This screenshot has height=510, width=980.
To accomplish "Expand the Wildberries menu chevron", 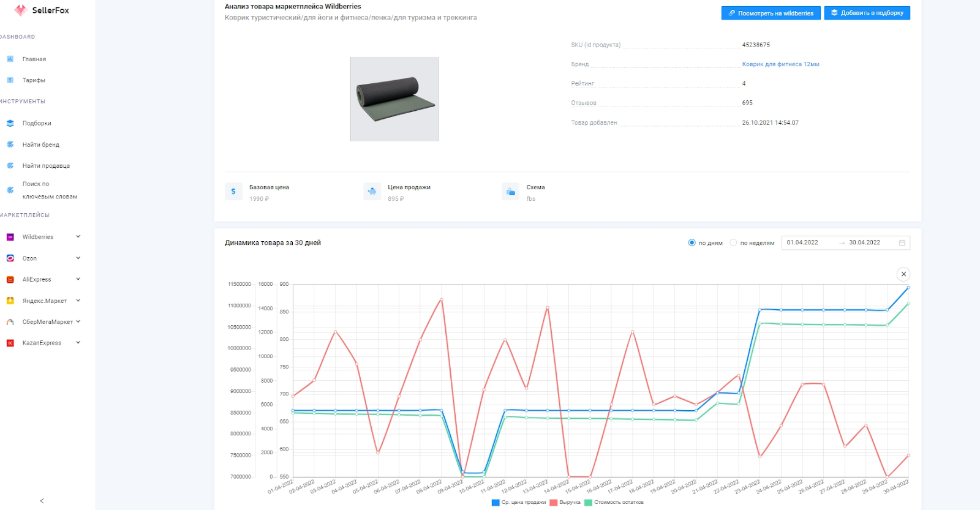I will (x=78, y=237).
